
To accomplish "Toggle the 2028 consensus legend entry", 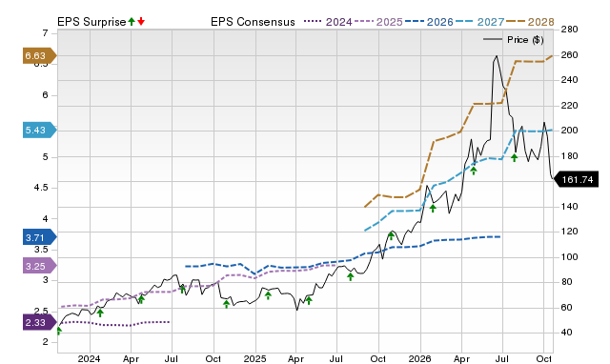I will click(530, 22).
